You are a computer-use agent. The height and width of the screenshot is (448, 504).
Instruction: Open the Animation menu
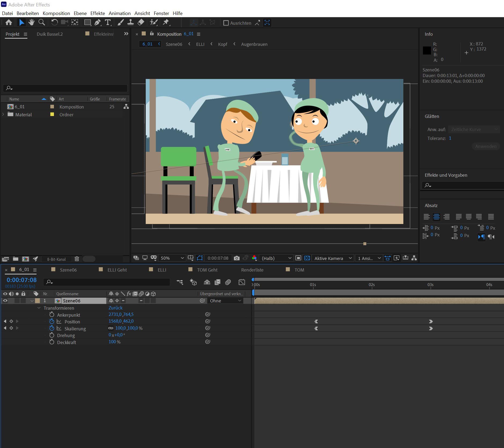(119, 13)
